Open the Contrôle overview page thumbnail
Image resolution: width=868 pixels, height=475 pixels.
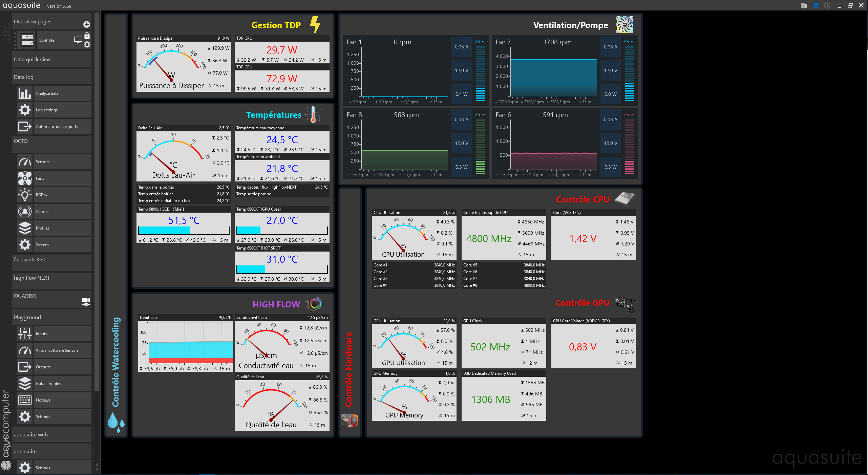click(x=27, y=40)
